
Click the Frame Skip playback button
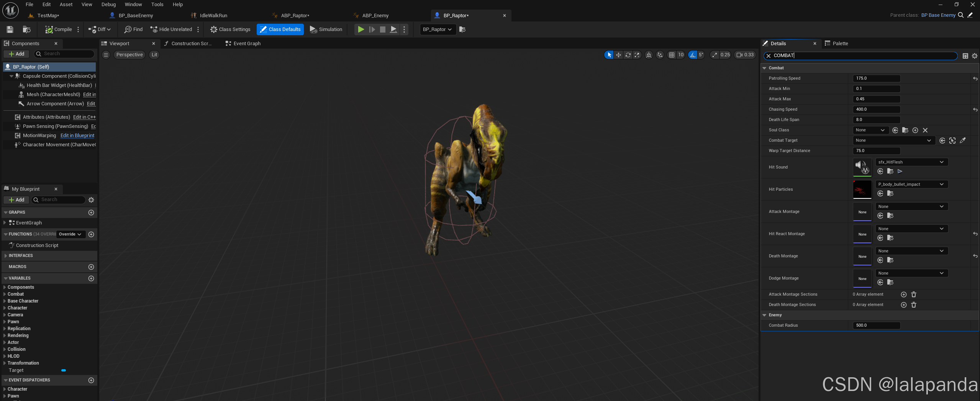click(x=372, y=29)
